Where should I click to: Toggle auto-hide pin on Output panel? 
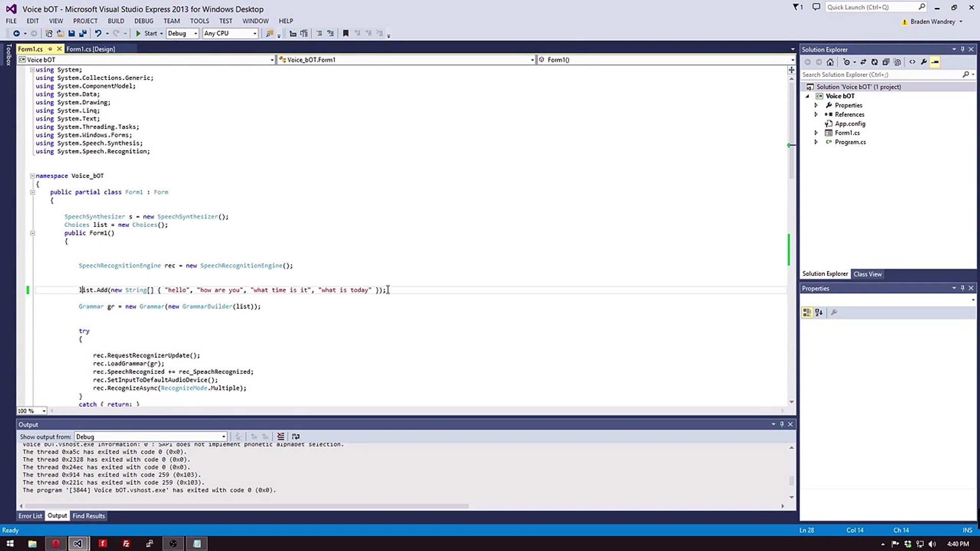pos(781,424)
